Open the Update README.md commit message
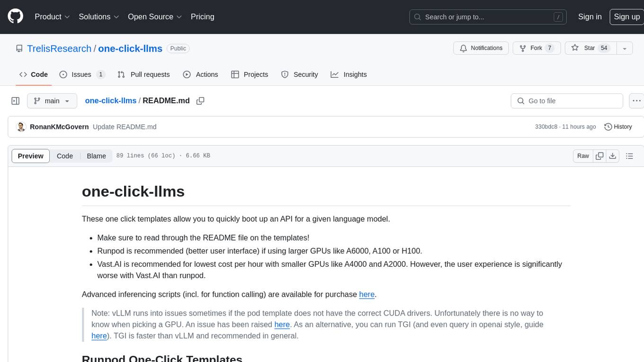This screenshot has width=644, height=362. [125, 127]
